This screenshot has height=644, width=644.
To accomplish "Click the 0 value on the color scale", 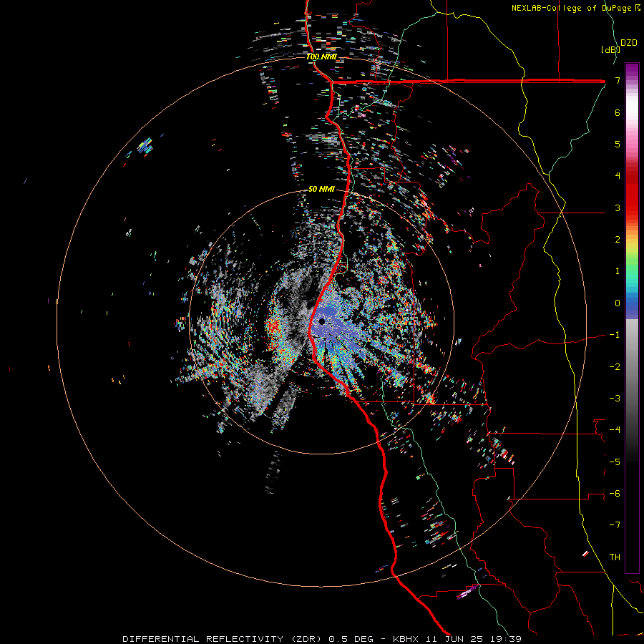I will [x=618, y=303].
